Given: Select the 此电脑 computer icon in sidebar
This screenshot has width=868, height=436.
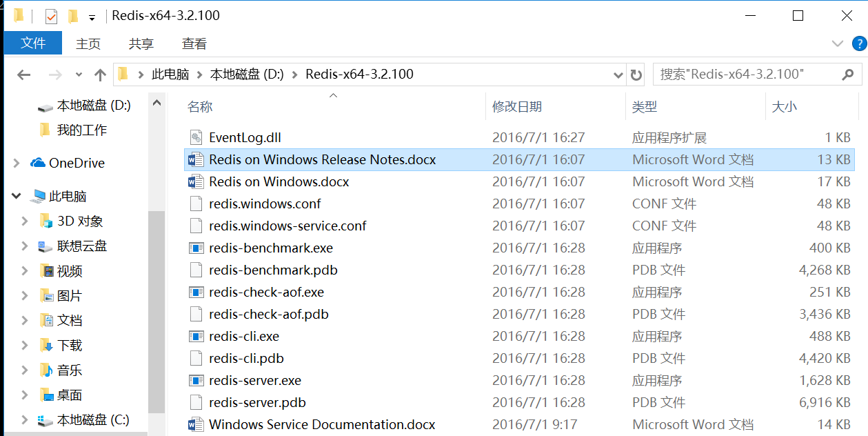Looking at the screenshot, I should [38, 197].
